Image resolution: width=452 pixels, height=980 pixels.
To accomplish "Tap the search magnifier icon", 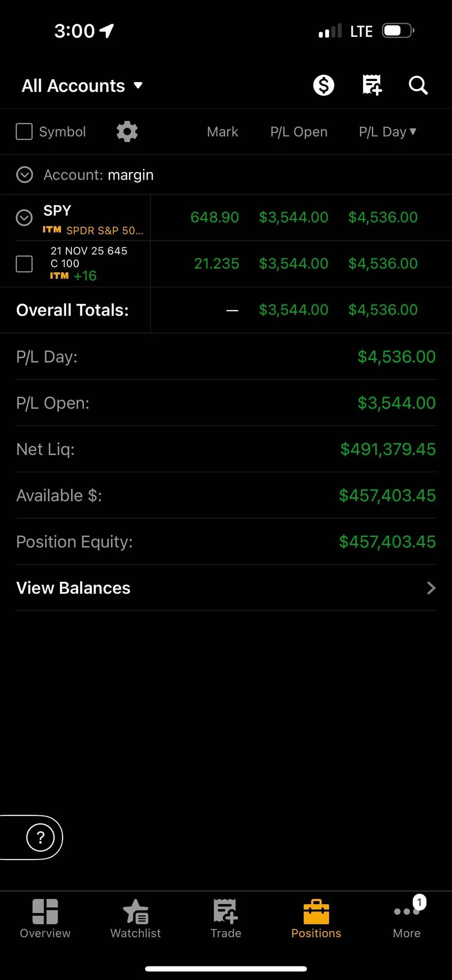I will [x=418, y=85].
